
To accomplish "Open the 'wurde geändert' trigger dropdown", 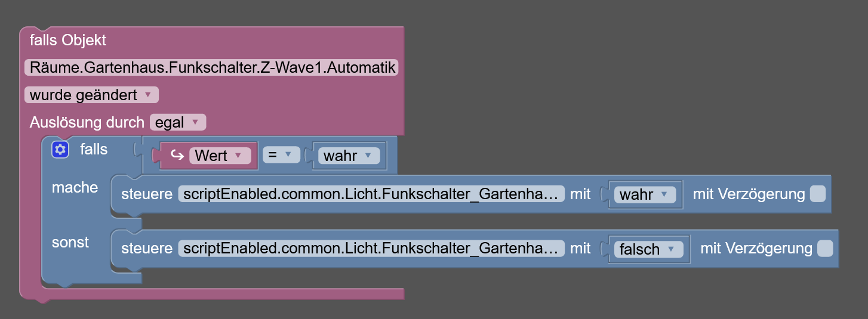I will pos(91,95).
